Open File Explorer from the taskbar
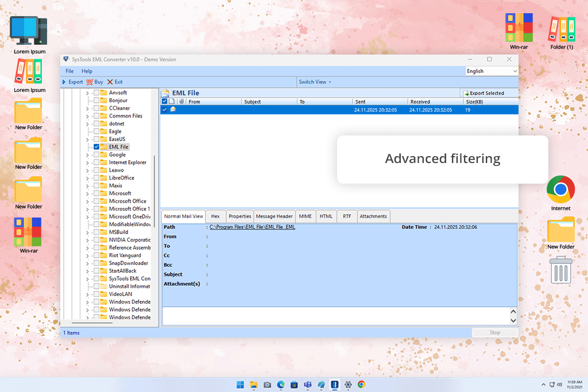This screenshot has width=588, height=392. [254, 385]
